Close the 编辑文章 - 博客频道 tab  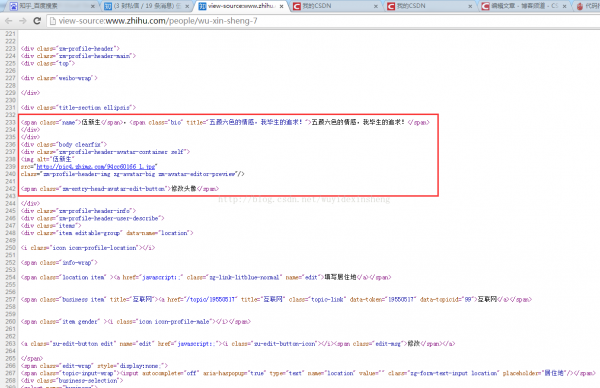(564, 7)
